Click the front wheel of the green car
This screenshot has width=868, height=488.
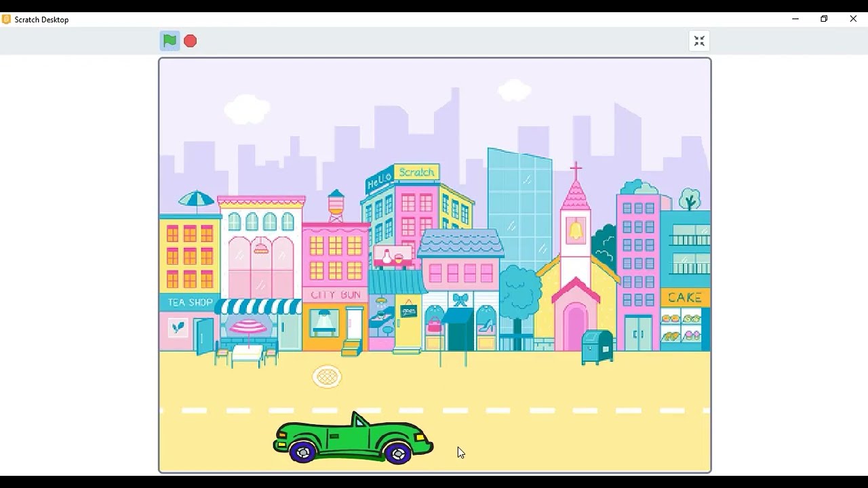click(x=399, y=453)
